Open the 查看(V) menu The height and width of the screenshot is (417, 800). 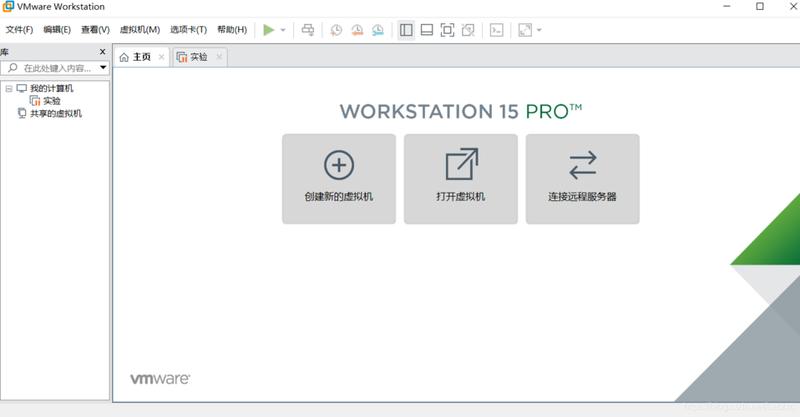[x=95, y=30]
